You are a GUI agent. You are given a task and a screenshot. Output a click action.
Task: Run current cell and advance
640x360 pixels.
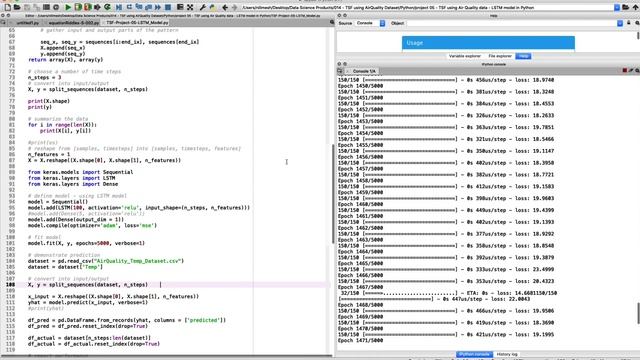tap(88, 7)
